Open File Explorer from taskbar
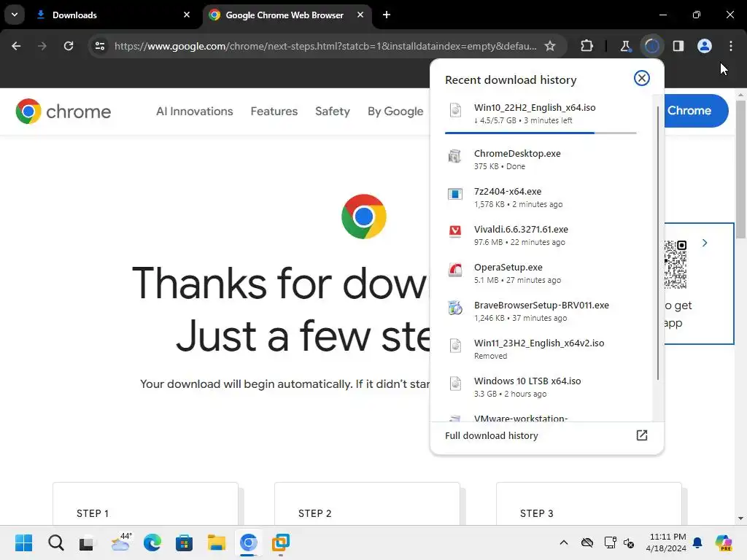The image size is (747, 560). click(x=216, y=542)
